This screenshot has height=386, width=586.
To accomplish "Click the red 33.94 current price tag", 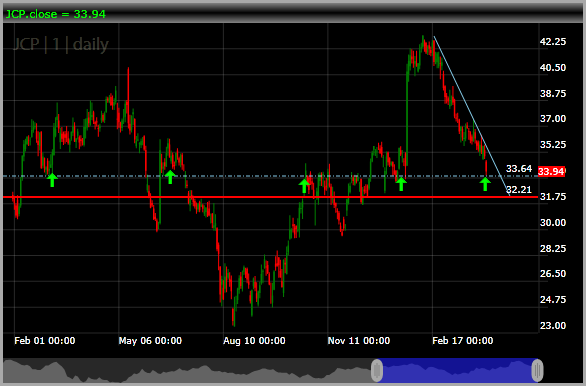I will pyautogui.click(x=551, y=172).
